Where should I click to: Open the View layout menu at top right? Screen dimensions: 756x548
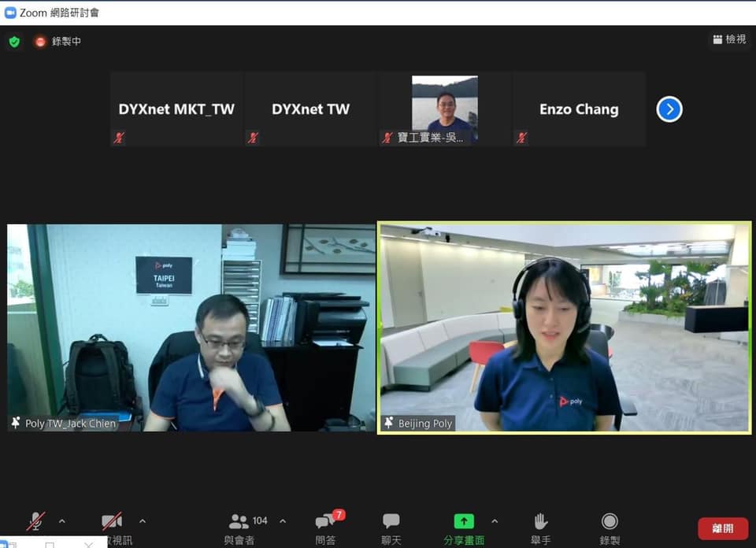click(x=729, y=39)
